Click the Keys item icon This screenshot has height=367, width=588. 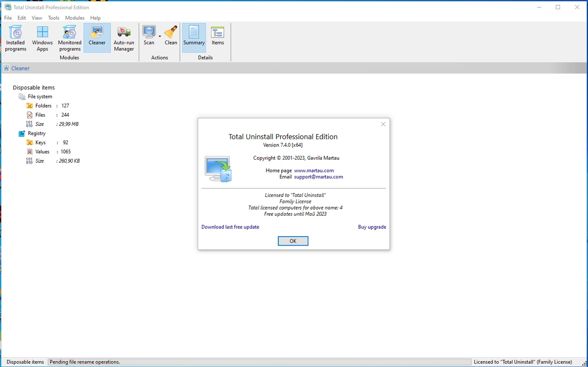(29, 143)
